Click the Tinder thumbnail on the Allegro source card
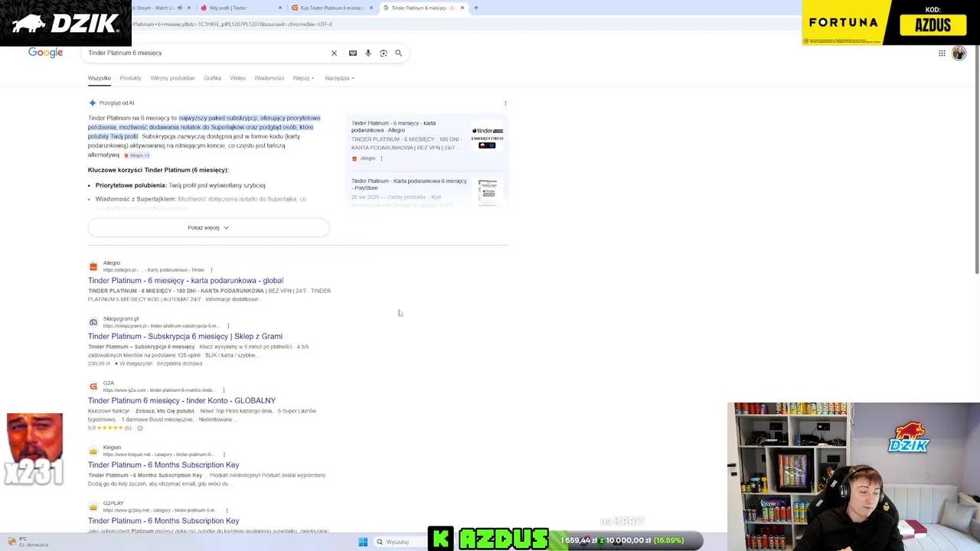The width and height of the screenshot is (980, 551). (x=488, y=138)
